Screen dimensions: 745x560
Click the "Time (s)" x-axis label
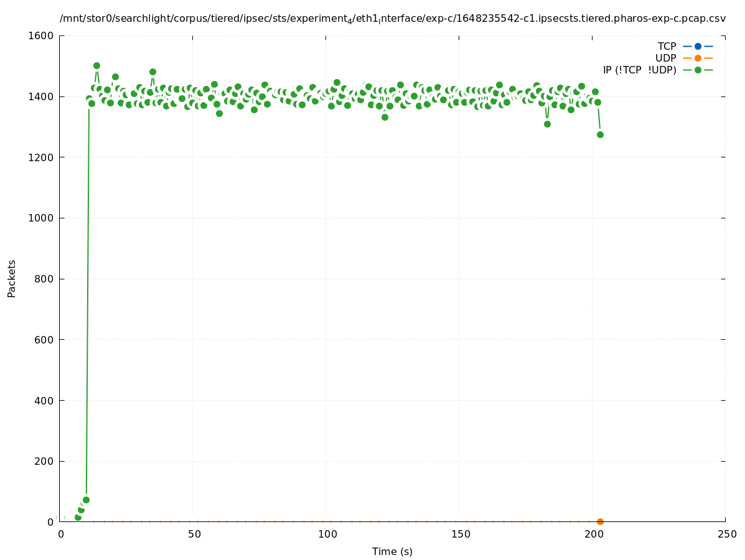[x=392, y=551]
